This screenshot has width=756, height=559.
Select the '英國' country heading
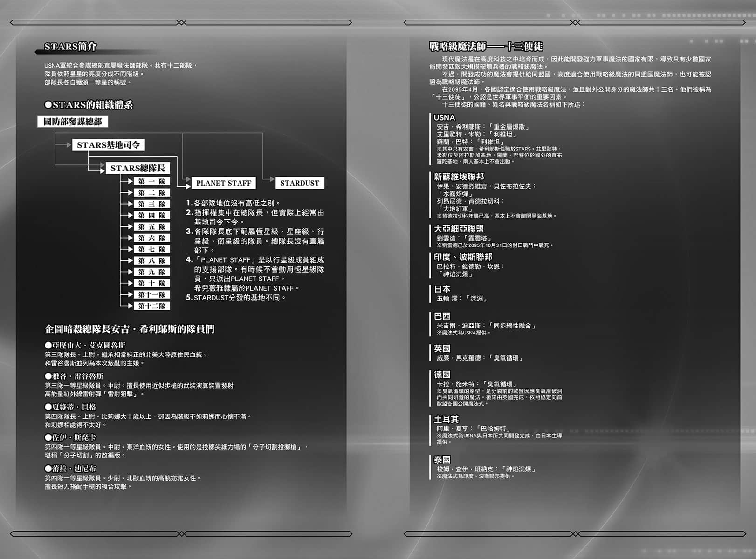pyautogui.click(x=442, y=348)
